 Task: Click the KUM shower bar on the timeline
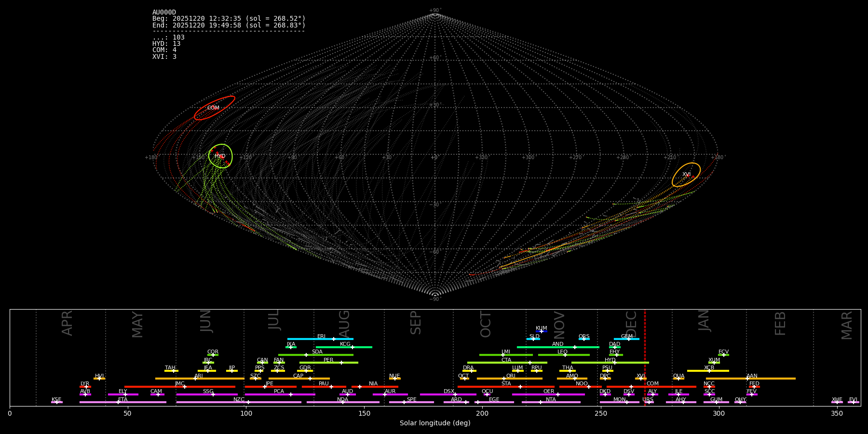(542, 331)
